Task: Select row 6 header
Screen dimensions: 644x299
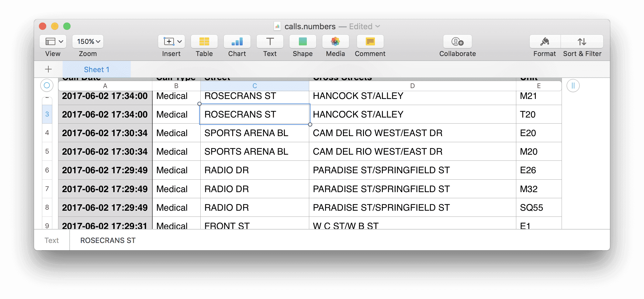Action: 47,170
